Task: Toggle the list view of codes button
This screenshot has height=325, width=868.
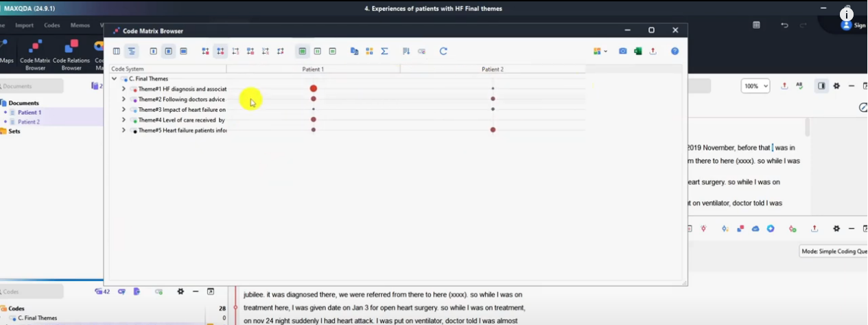Action: click(131, 52)
